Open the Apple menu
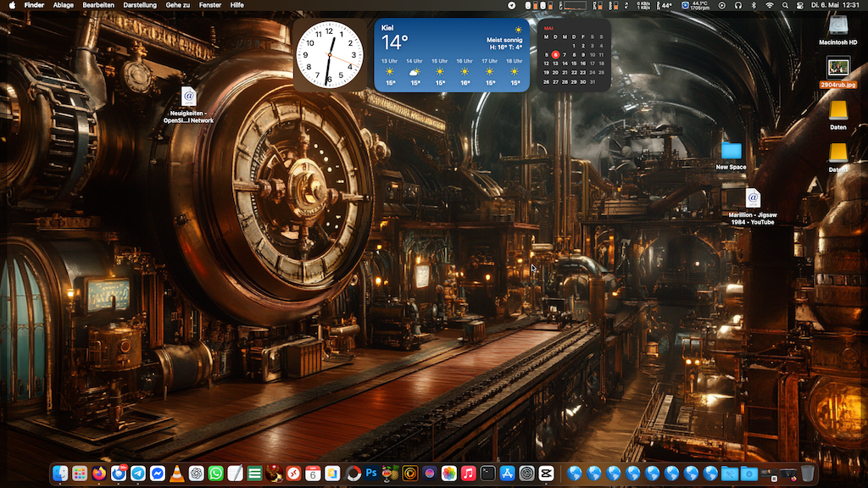Image resolution: width=868 pixels, height=488 pixels. point(12,5)
